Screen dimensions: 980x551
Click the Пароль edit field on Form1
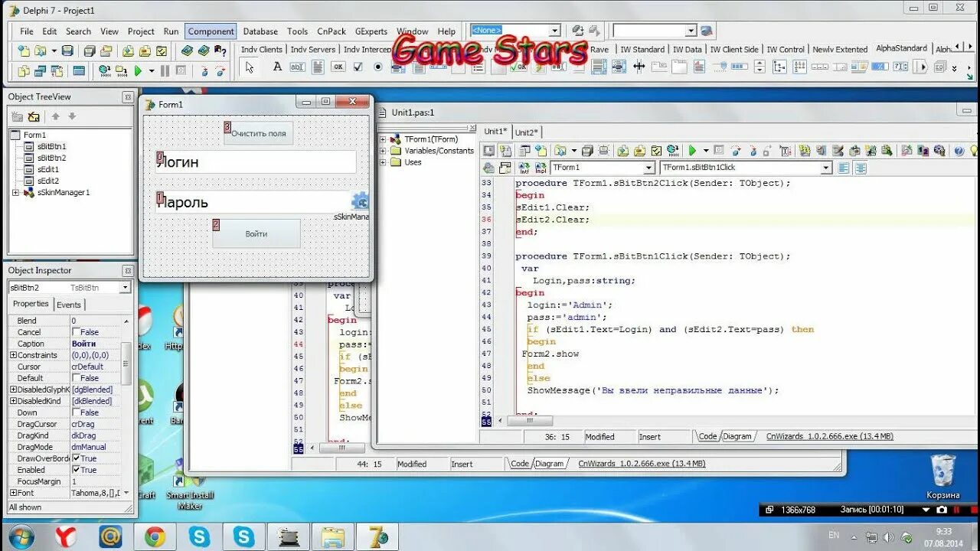tap(256, 202)
